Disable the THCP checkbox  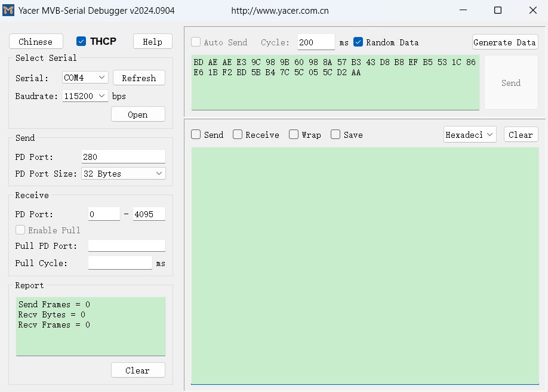(x=81, y=41)
